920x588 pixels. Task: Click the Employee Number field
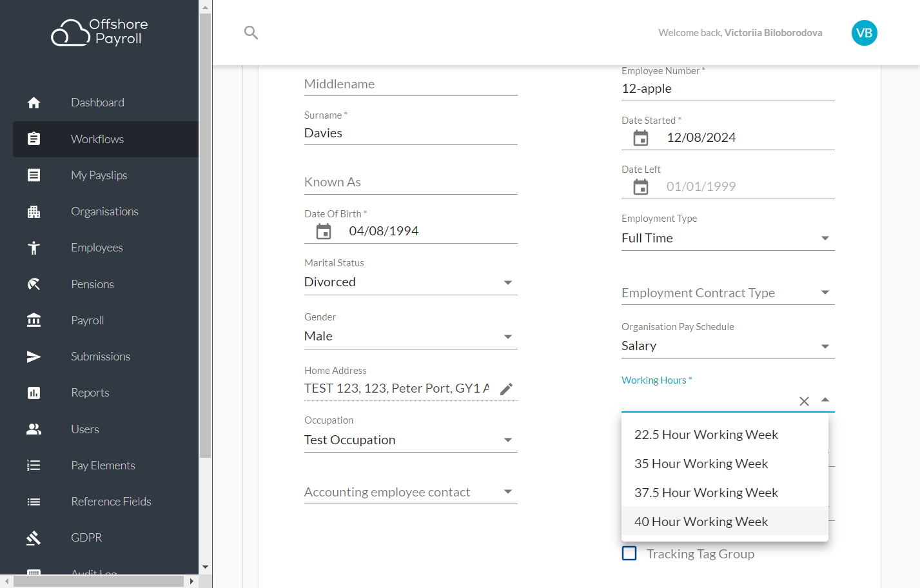[x=728, y=89]
